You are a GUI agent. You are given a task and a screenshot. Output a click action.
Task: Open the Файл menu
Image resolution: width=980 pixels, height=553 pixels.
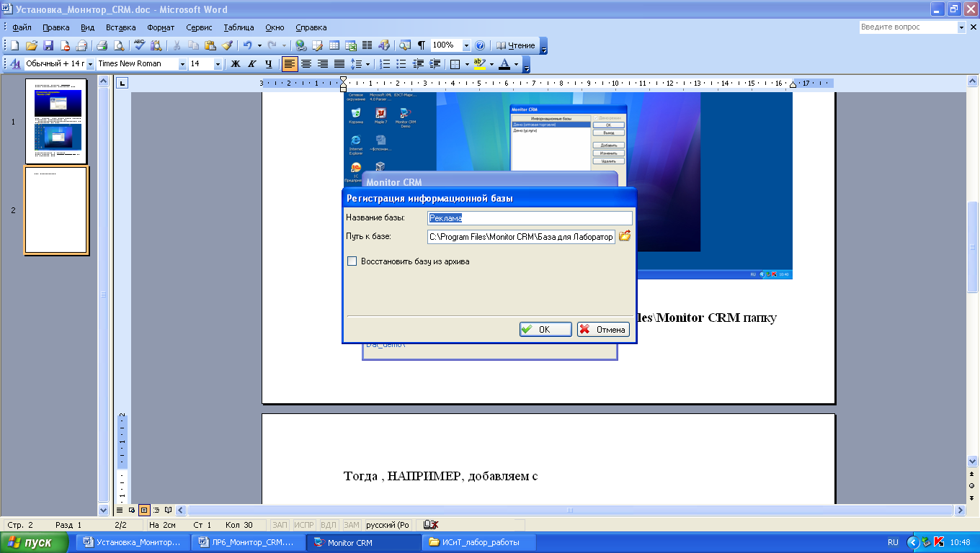click(x=22, y=27)
